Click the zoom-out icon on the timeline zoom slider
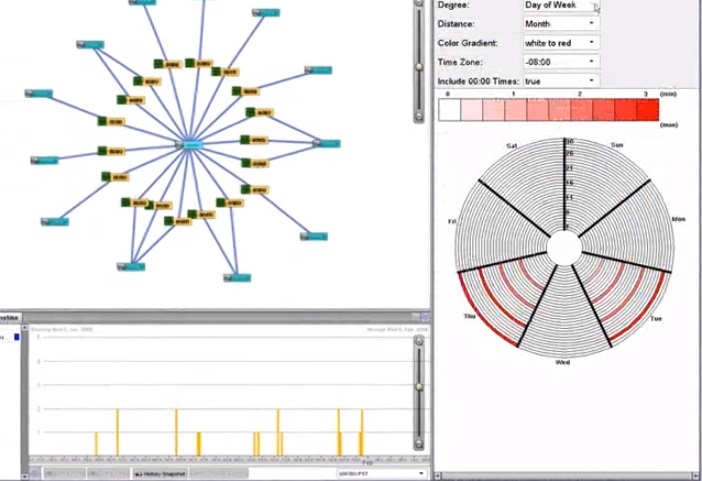This screenshot has width=702, height=481. [419, 444]
